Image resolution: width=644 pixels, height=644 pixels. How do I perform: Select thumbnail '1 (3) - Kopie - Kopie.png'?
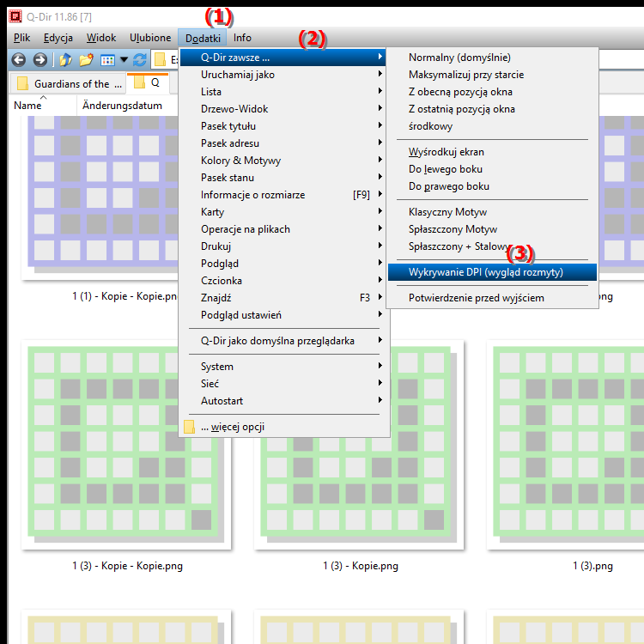click(x=126, y=445)
